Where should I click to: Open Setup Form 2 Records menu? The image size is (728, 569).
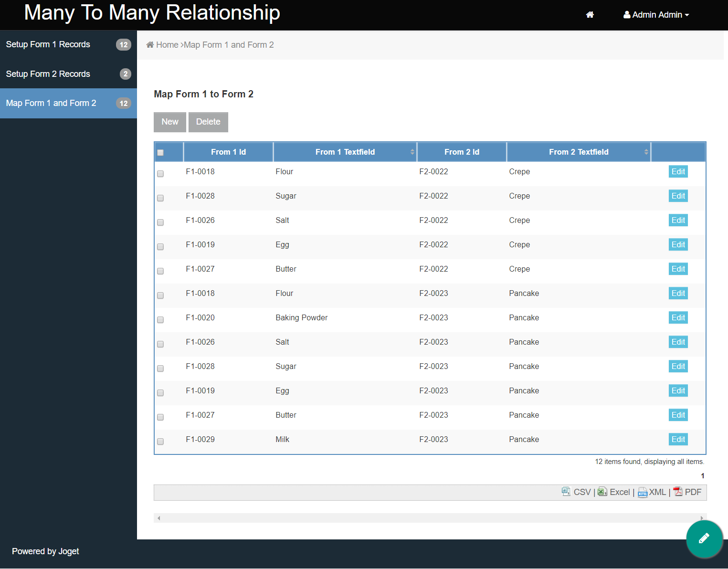tap(48, 74)
